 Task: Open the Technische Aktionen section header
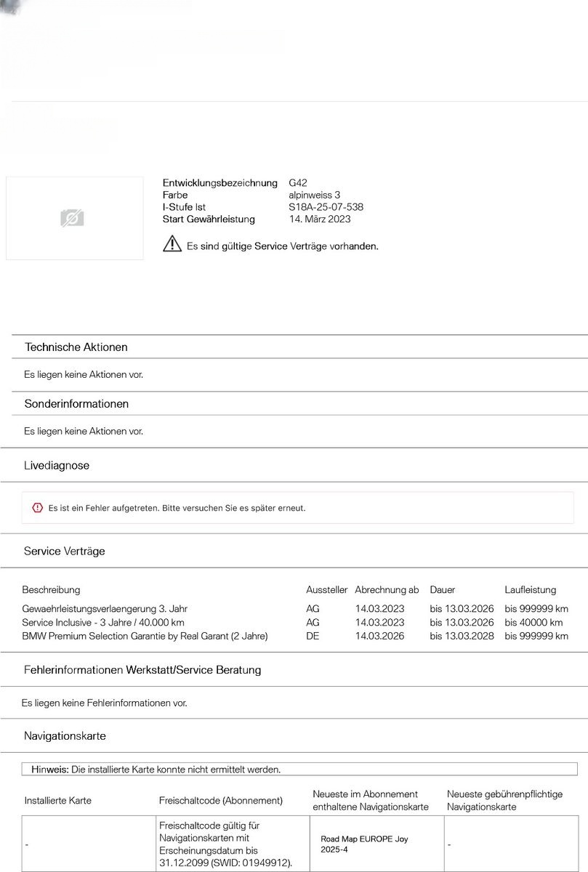(x=76, y=347)
